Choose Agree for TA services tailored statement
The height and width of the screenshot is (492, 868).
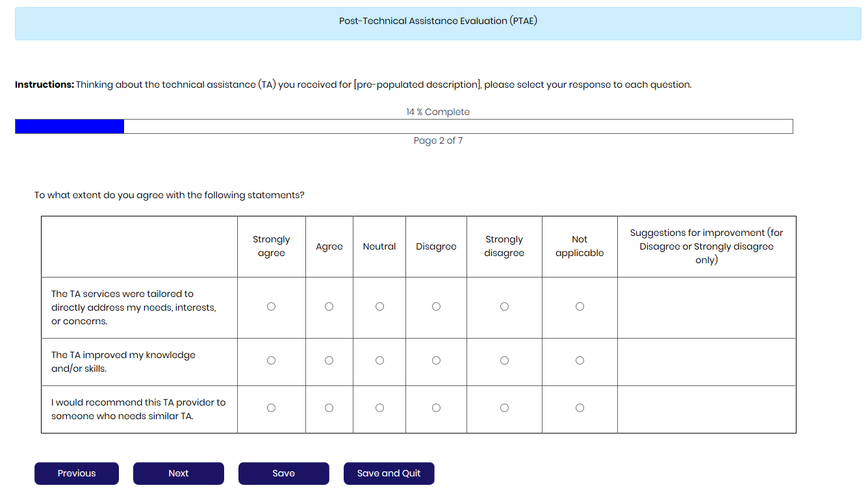click(x=329, y=307)
